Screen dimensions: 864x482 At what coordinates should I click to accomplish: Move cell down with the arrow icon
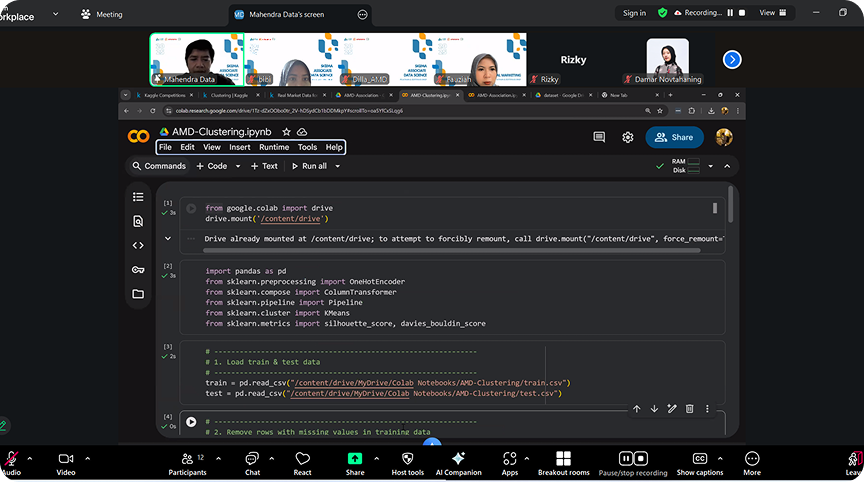click(x=654, y=409)
